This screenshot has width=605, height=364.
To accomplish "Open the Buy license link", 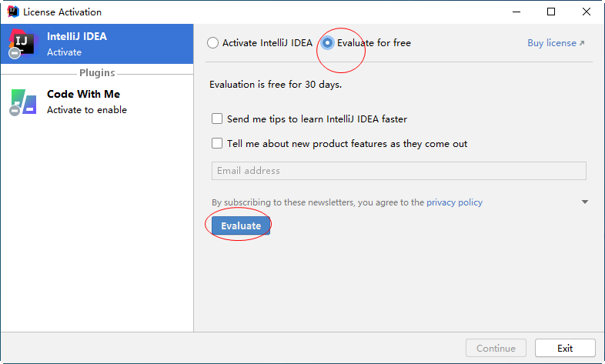I will tap(556, 43).
